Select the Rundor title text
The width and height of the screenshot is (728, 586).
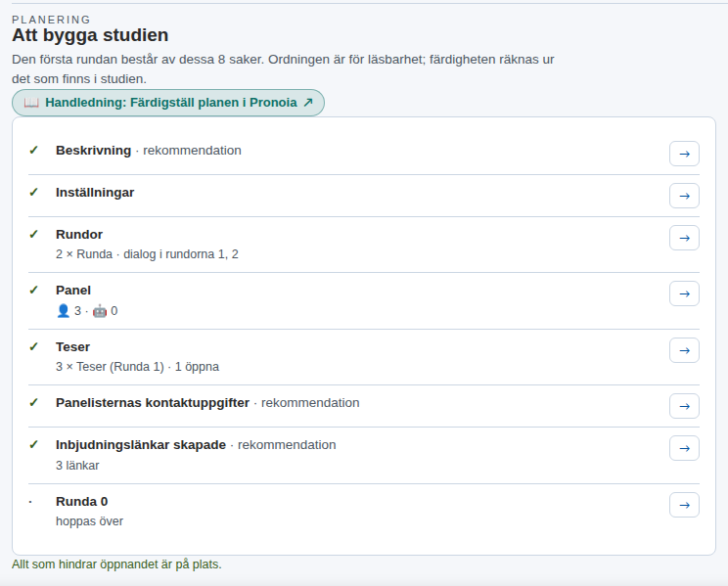click(x=79, y=235)
